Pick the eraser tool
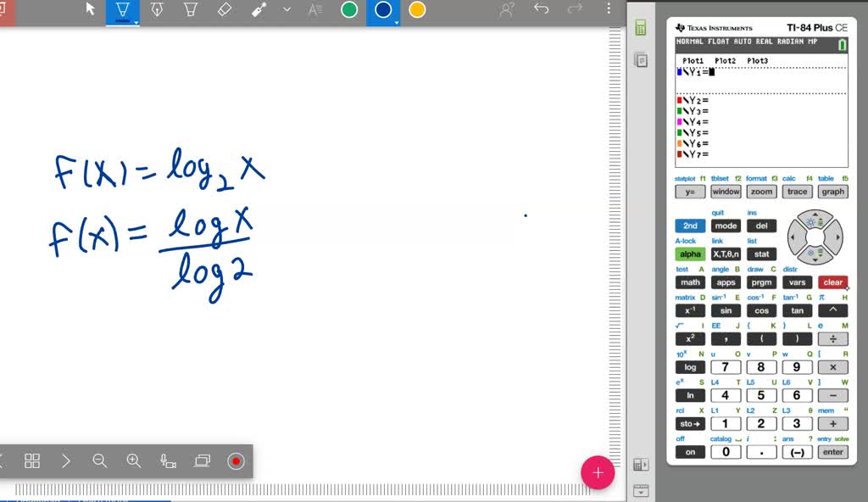The height and width of the screenshot is (502, 868). point(224,10)
